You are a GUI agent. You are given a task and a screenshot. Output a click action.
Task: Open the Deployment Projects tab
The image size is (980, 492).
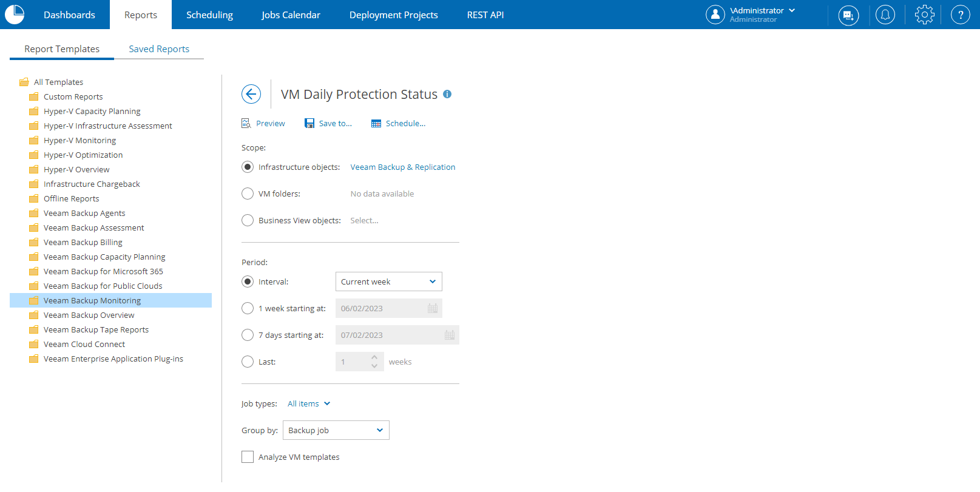394,15
